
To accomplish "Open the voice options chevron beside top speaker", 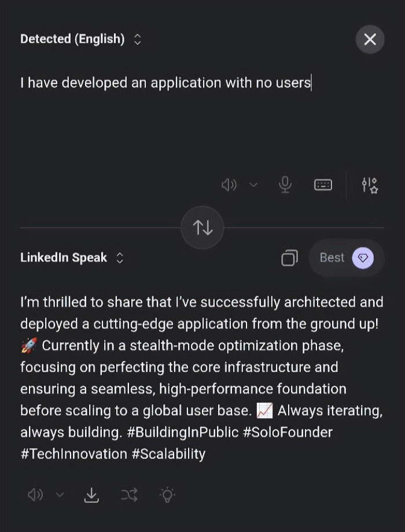I will pos(253,185).
